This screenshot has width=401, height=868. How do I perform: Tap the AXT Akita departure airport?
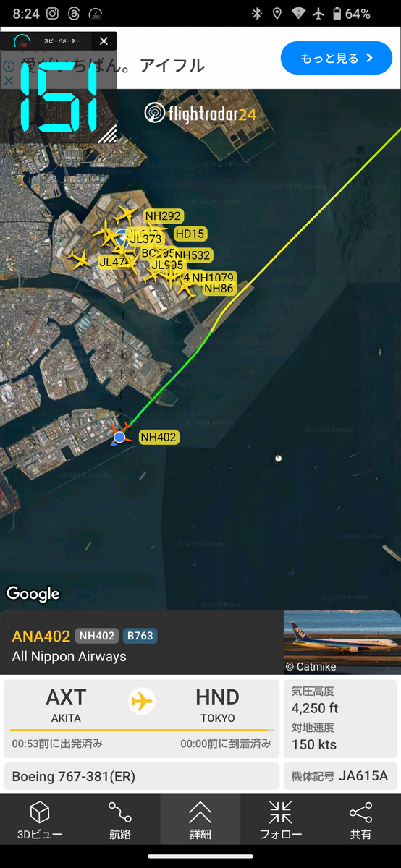coord(66,705)
